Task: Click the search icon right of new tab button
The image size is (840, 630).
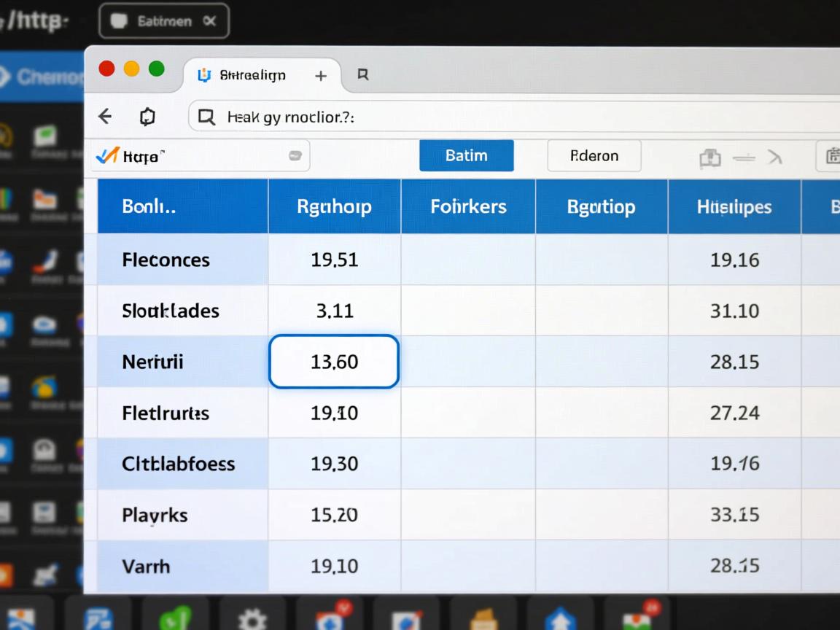Action: tap(362, 75)
